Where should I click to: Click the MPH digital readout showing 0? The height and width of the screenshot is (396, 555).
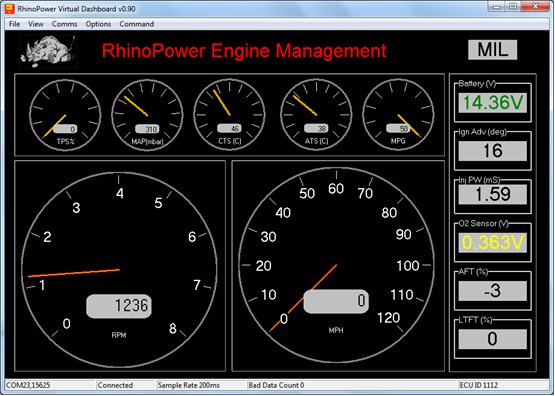pyautogui.click(x=336, y=301)
